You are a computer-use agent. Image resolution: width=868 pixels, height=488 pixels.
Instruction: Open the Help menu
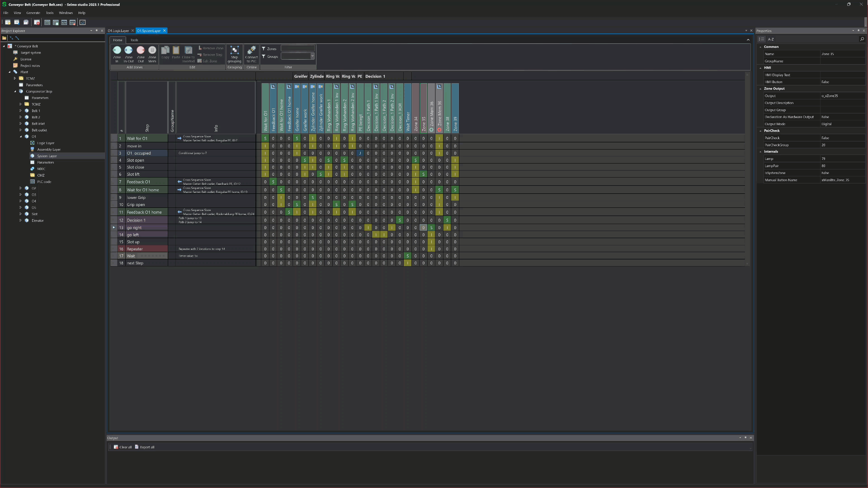pyautogui.click(x=82, y=13)
